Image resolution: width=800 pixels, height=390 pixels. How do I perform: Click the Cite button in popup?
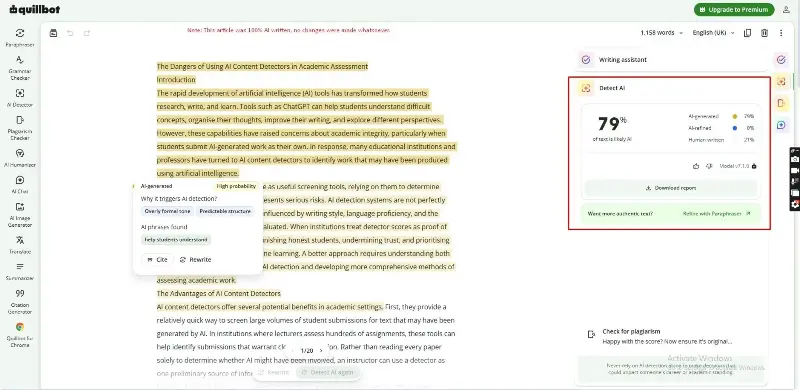pos(157,260)
